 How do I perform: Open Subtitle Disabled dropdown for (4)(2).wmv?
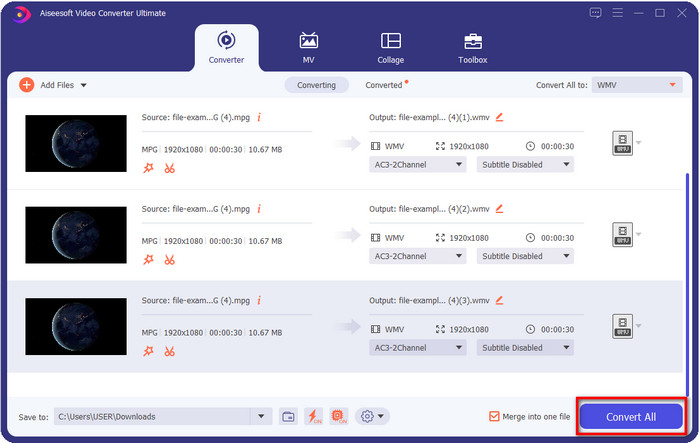tap(525, 256)
